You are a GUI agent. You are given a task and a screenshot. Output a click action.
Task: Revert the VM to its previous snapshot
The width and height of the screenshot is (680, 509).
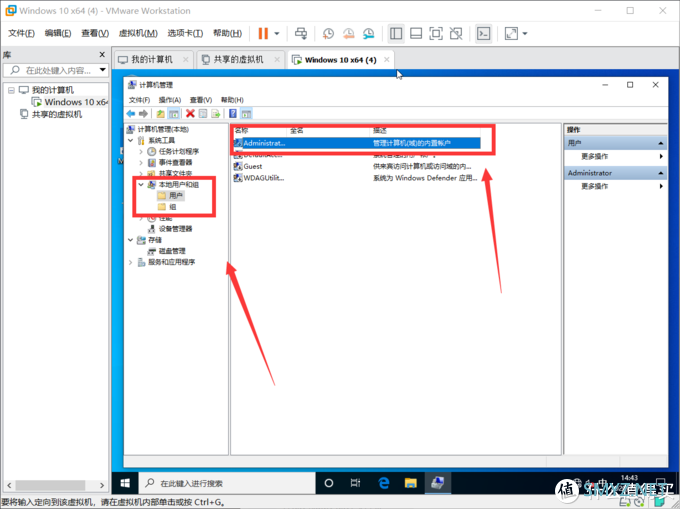click(348, 33)
